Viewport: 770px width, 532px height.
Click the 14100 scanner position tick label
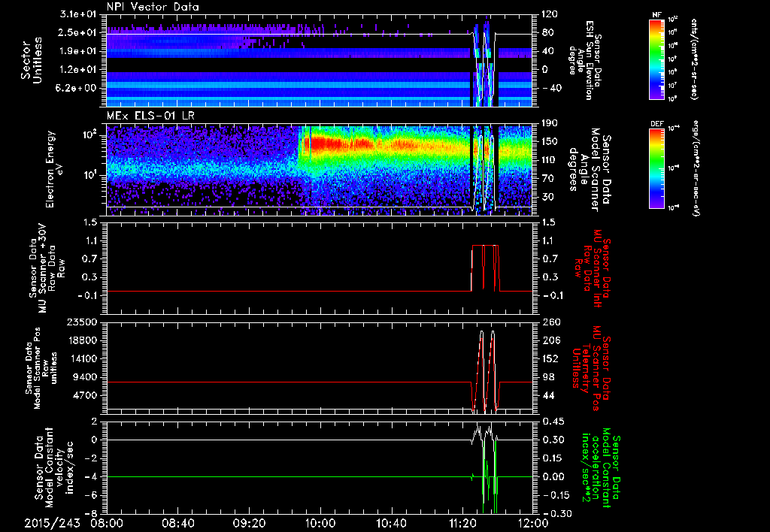pyautogui.click(x=84, y=358)
